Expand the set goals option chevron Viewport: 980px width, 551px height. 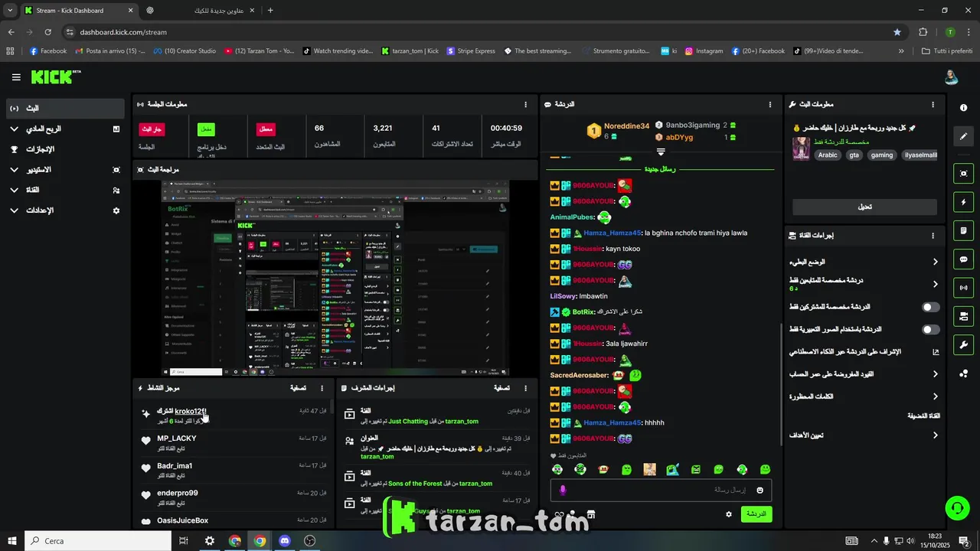point(935,435)
